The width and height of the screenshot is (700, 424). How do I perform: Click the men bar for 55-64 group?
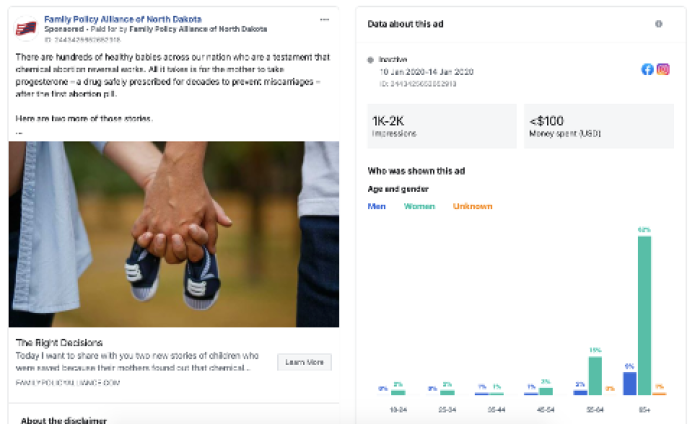[580, 393]
